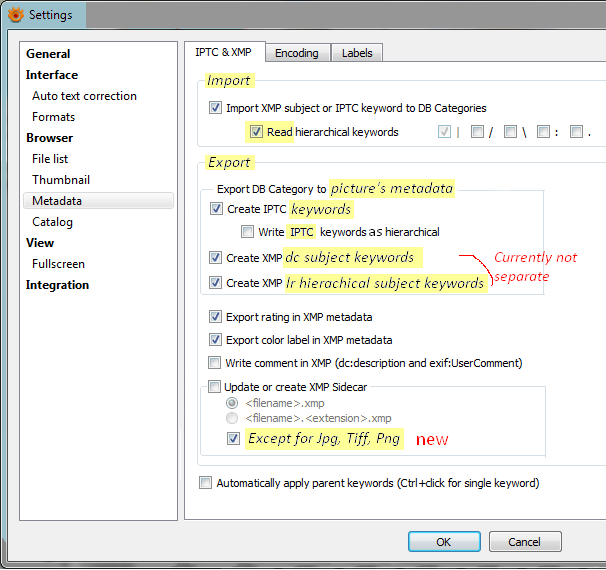Toggle Except for Jpg, Tiff, Png checkbox
Image resolution: width=606 pixels, height=570 pixels.
pyautogui.click(x=233, y=439)
